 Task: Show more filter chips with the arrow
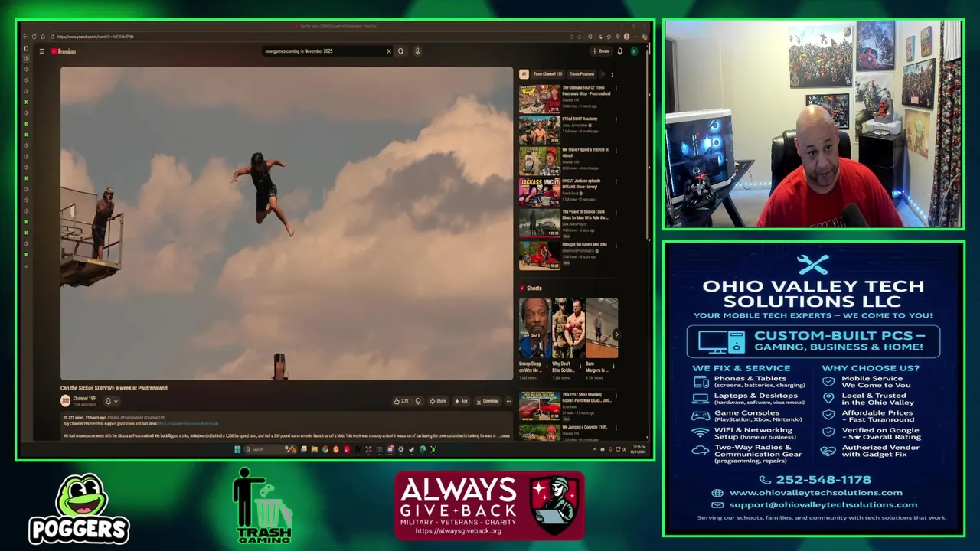(612, 74)
